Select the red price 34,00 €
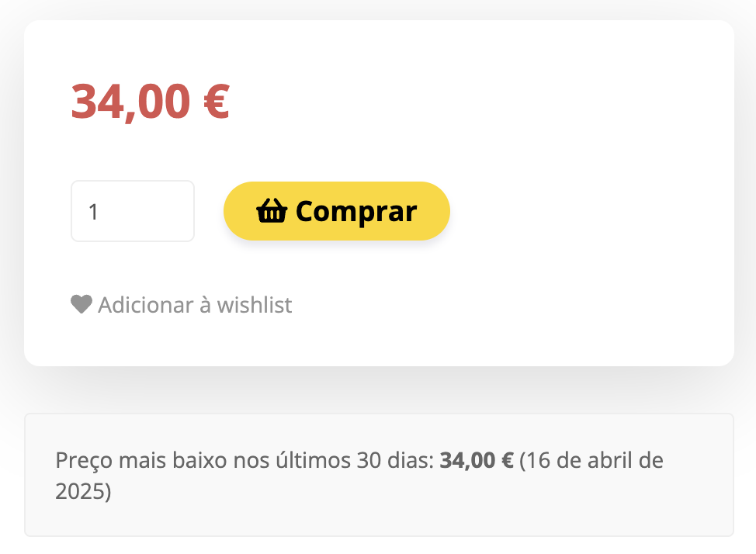This screenshot has width=756, height=554. (150, 101)
